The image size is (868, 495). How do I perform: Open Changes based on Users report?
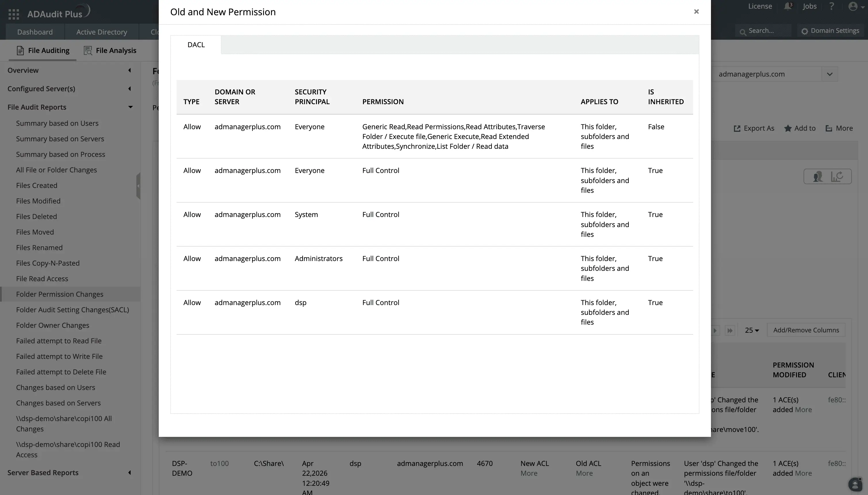[56, 388]
